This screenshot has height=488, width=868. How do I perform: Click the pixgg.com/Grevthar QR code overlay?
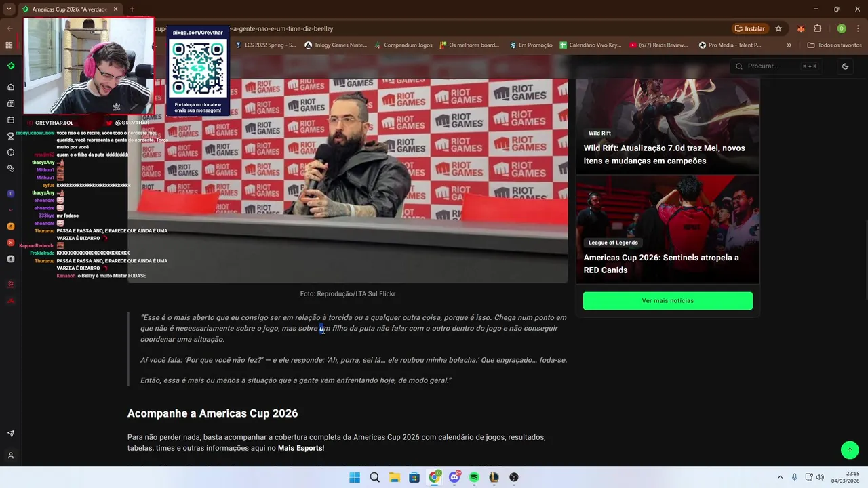198,70
